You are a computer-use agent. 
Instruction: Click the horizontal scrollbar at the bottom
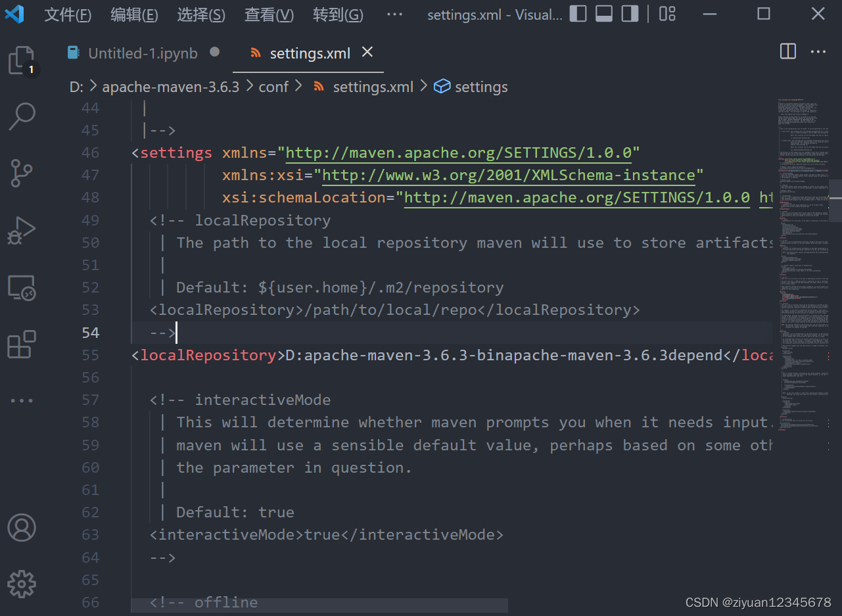[x=319, y=604]
